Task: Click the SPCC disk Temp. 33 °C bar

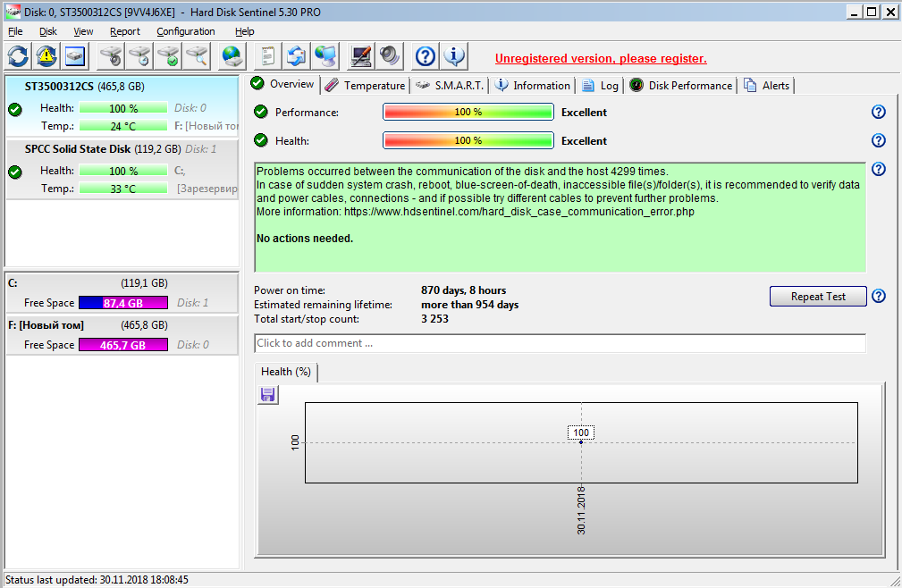Action: click(x=123, y=189)
